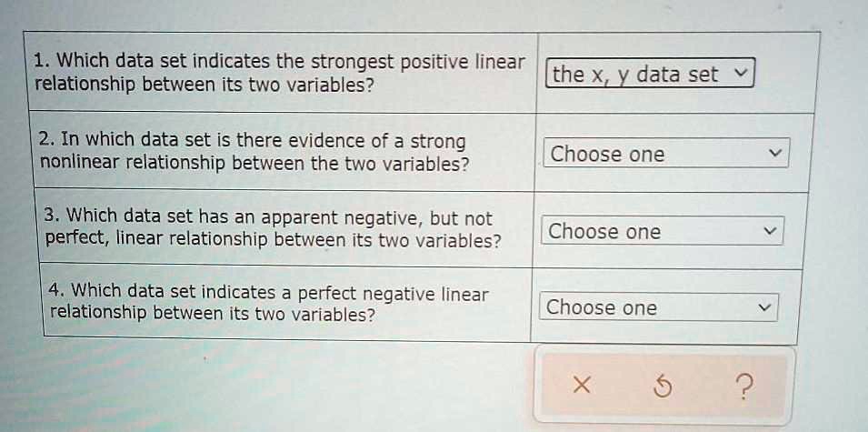This screenshot has width=868, height=432.
Task: Click the chevron arrow on question 4's dropdown
Action: 763,308
